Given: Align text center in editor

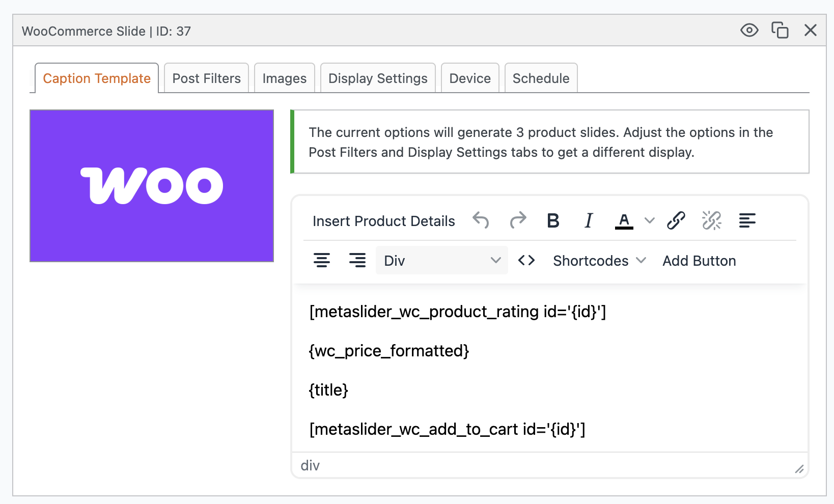Looking at the screenshot, I should point(322,260).
